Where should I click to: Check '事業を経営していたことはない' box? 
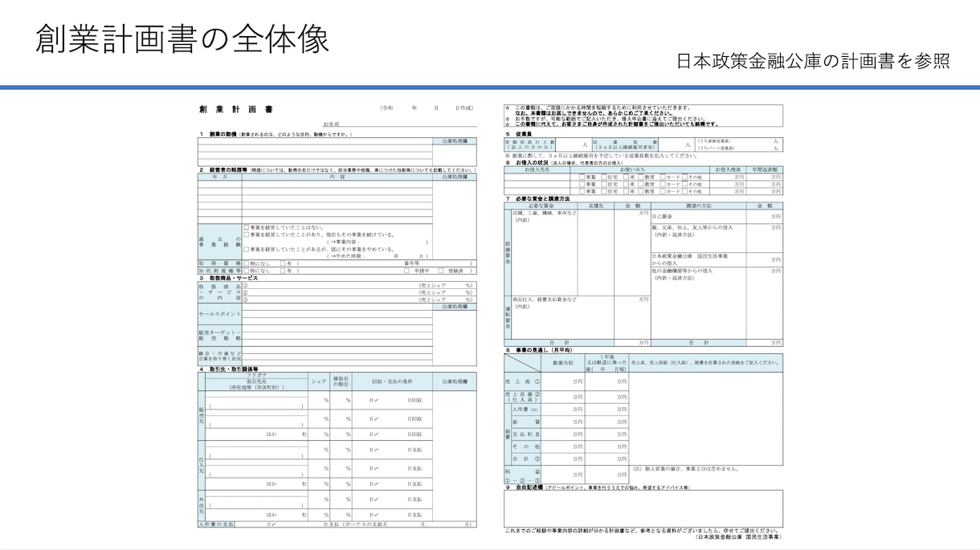pyautogui.click(x=247, y=227)
